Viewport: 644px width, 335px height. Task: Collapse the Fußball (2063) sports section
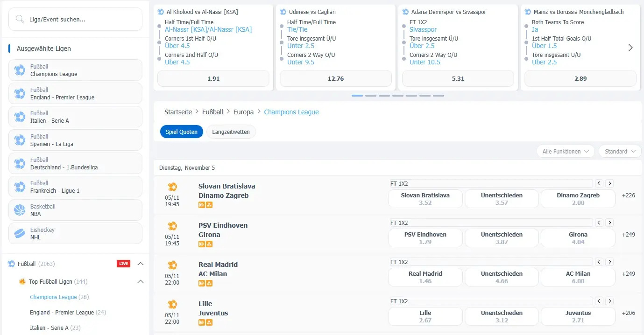pyautogui.click(x=140, y=264)
